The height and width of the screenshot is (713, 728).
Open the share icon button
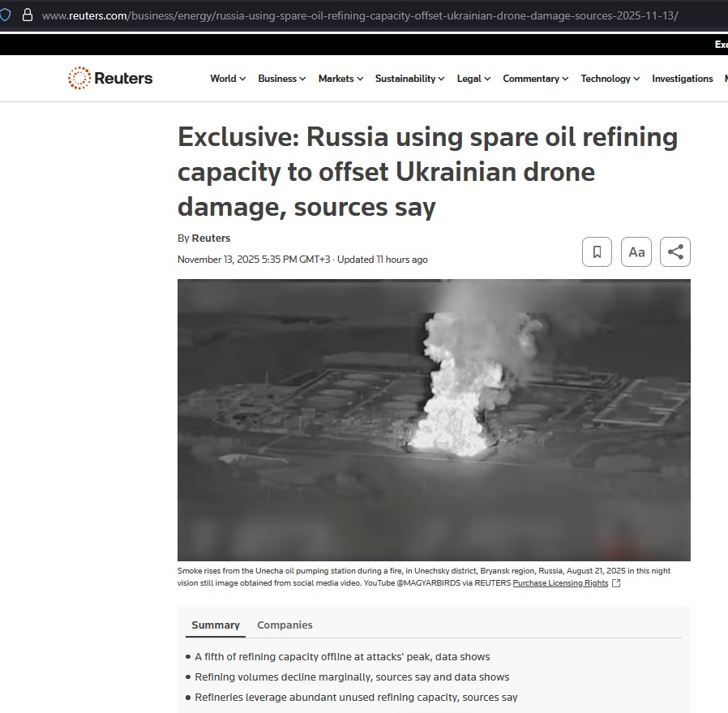(675, 251)
